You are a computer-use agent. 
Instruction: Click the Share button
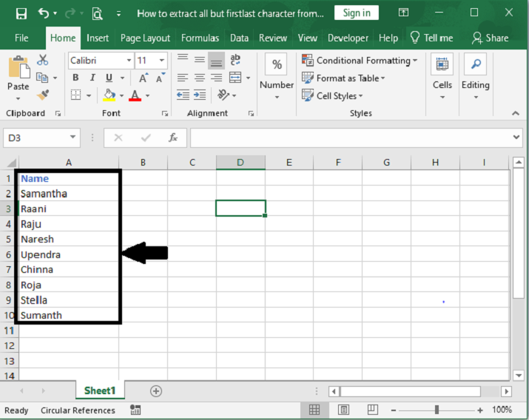pos(490,38)
